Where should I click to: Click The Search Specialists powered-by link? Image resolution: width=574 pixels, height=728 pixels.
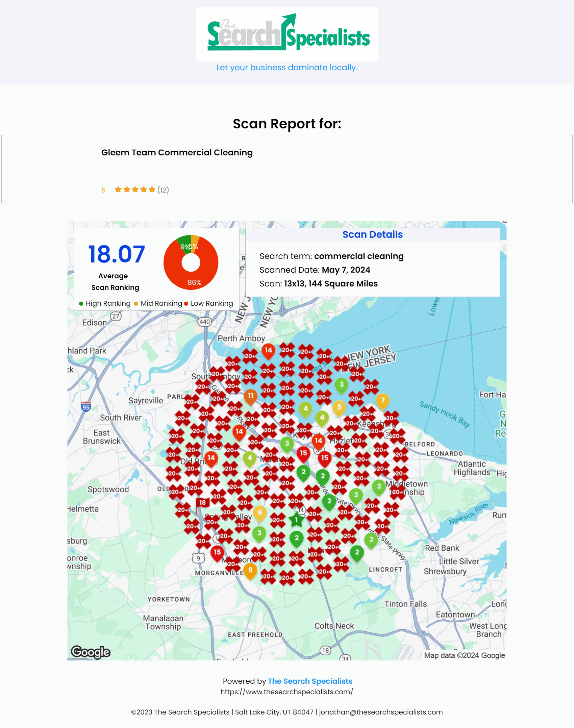pos(310,681)
